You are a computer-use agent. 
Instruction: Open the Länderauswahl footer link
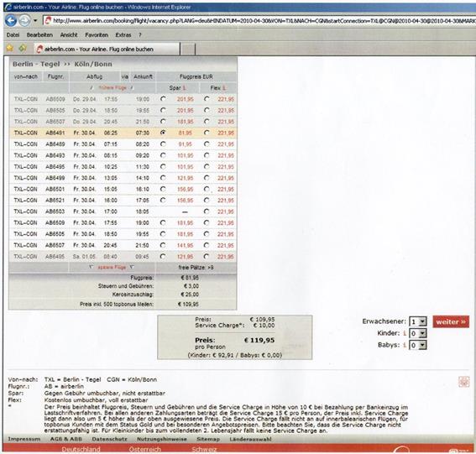250,439
